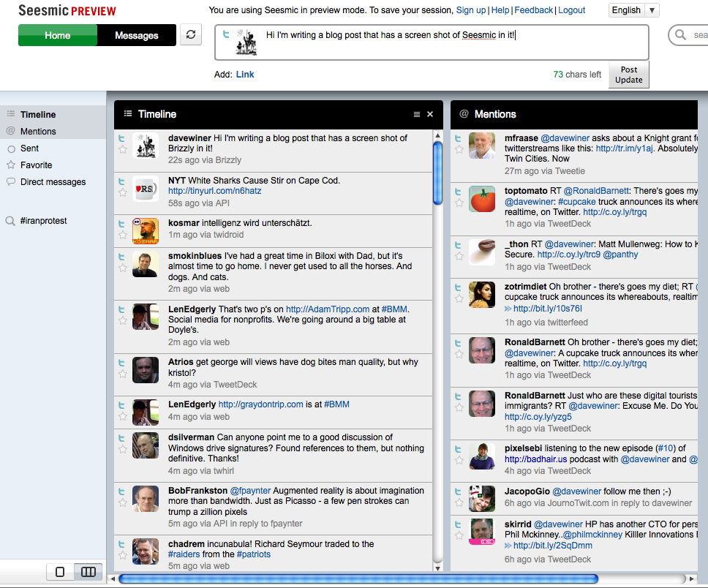
Task: Favorite the davewiner tweet with star
Action: pyautogui.click(x=122, y=150)
